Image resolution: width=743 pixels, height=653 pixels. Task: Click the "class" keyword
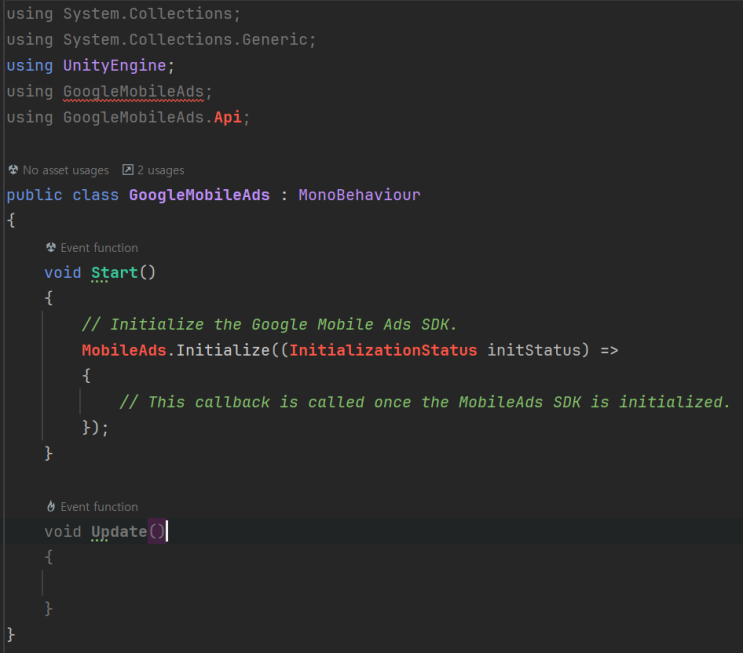95,195
